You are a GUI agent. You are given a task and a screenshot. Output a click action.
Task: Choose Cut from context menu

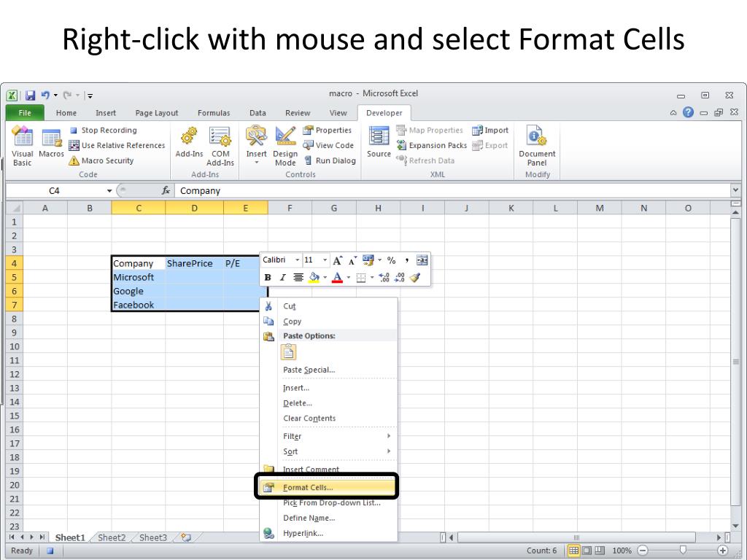329,306
